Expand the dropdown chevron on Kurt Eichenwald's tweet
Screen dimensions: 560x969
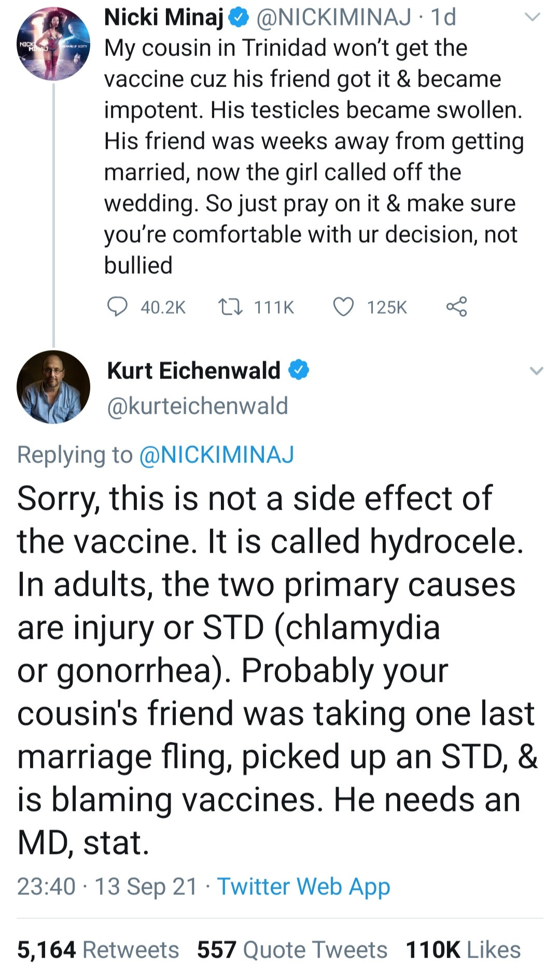(536, 371)
